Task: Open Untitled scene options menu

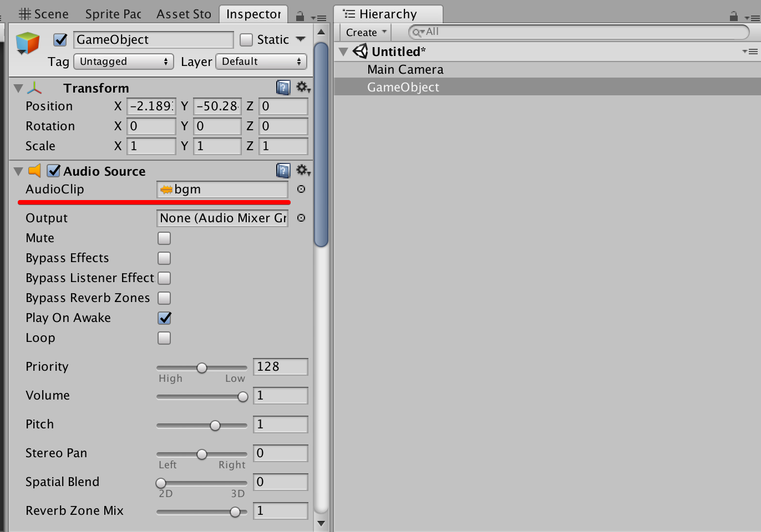Action: [750, 52]
